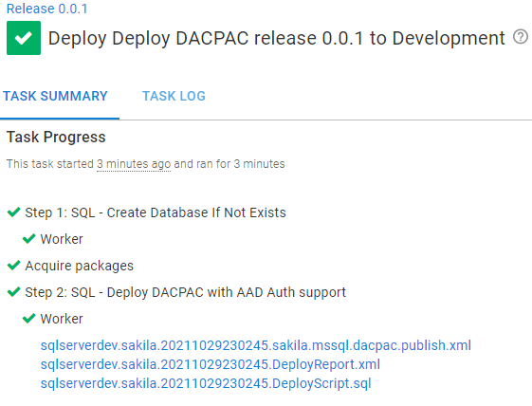The width and height of the screenshot is (532, 406).
Task: Open the Worker entry under Step 2
Action: (62, 319)
